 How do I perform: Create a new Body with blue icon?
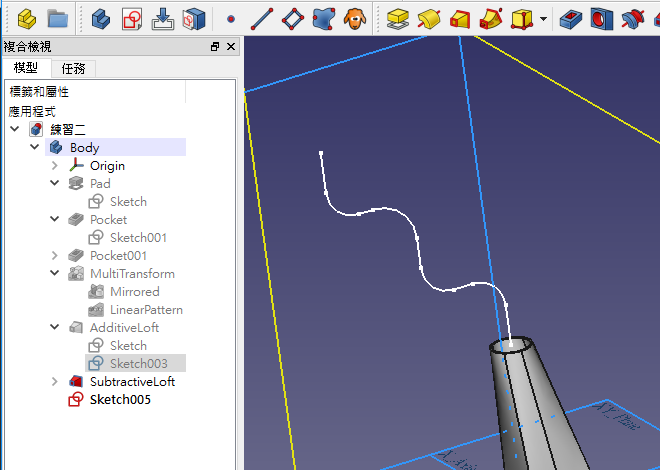coord(101,19)
